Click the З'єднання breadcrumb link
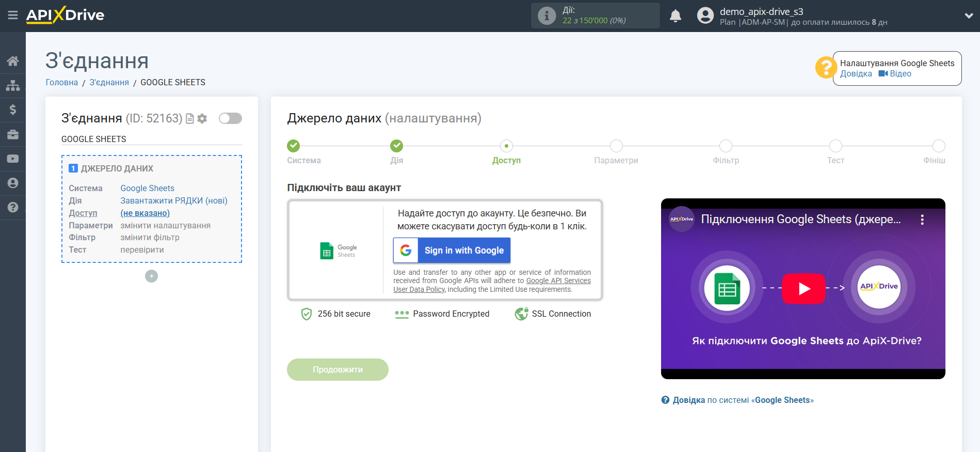 pos(109,83)
